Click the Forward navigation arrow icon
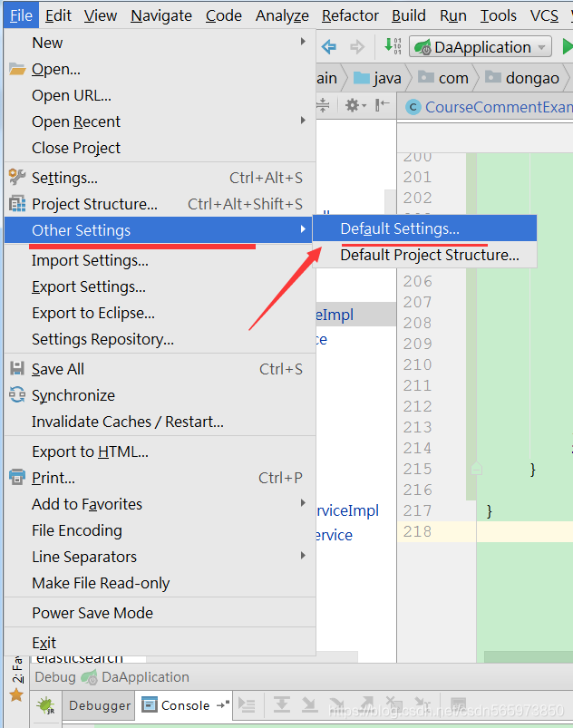The width and height of the screenshot is (573, 728). coord(357,47)
